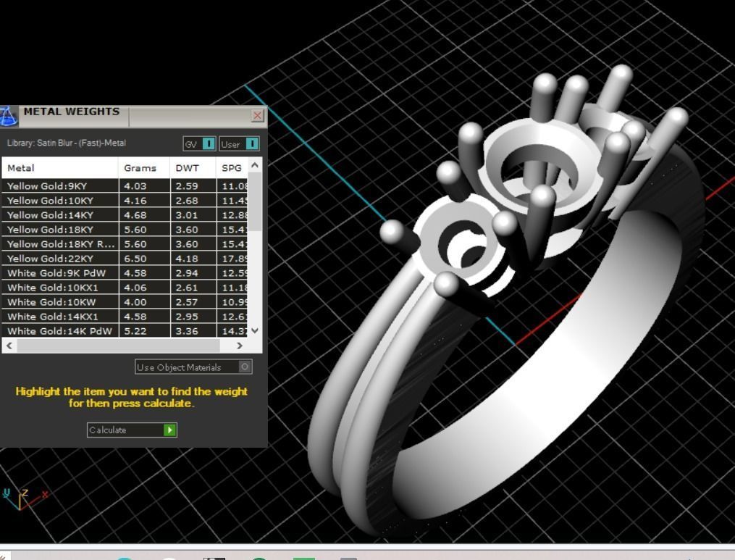Select the White Gold:14K PdW row

[x=125, y=330]
